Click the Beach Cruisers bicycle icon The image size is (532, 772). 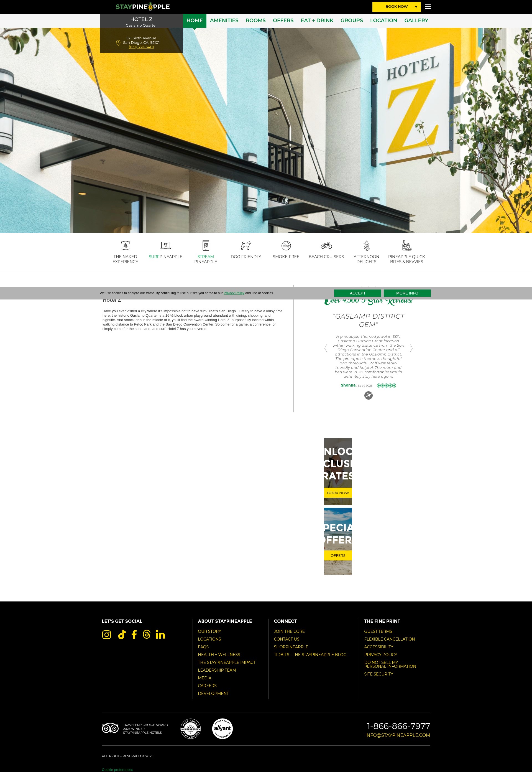pyautogui.click(x=326, y=245)
